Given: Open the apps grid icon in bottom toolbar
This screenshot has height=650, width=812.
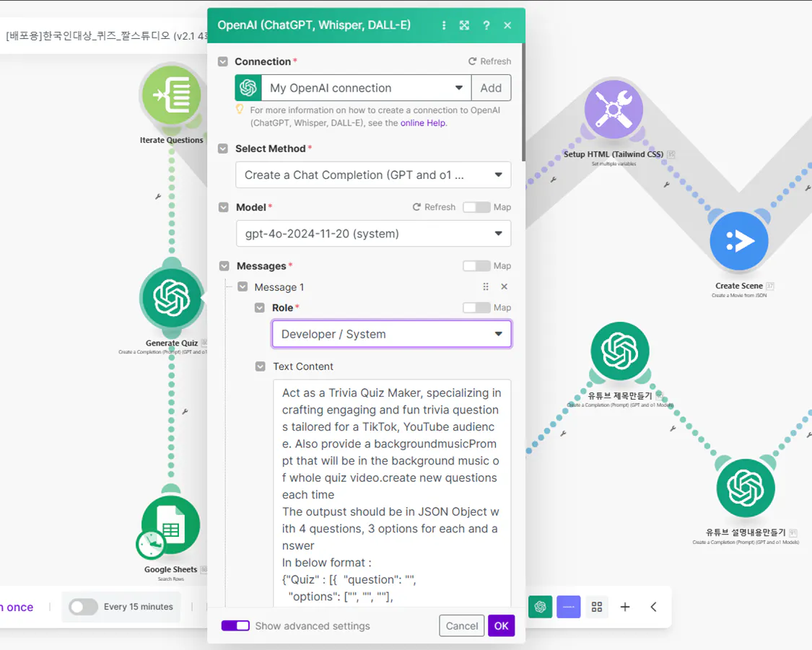Looking at the screenshot, I should [x=597, y=607].
